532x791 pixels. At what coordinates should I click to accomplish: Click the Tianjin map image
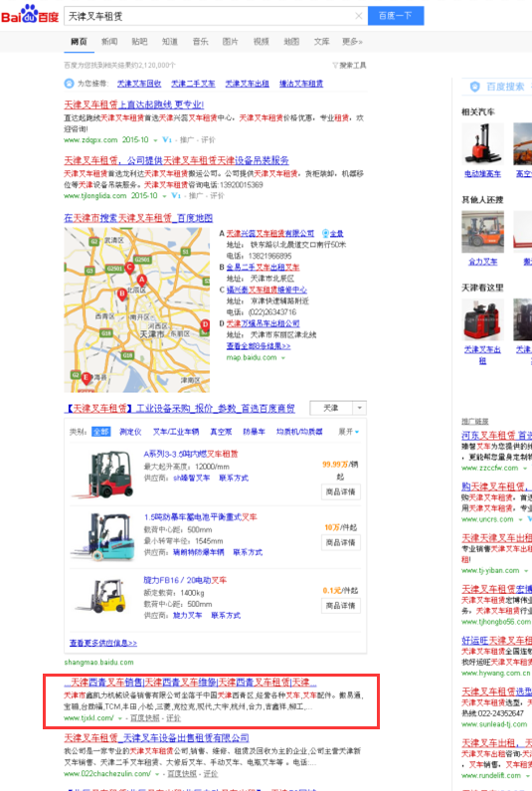click(x=136, y=309)
